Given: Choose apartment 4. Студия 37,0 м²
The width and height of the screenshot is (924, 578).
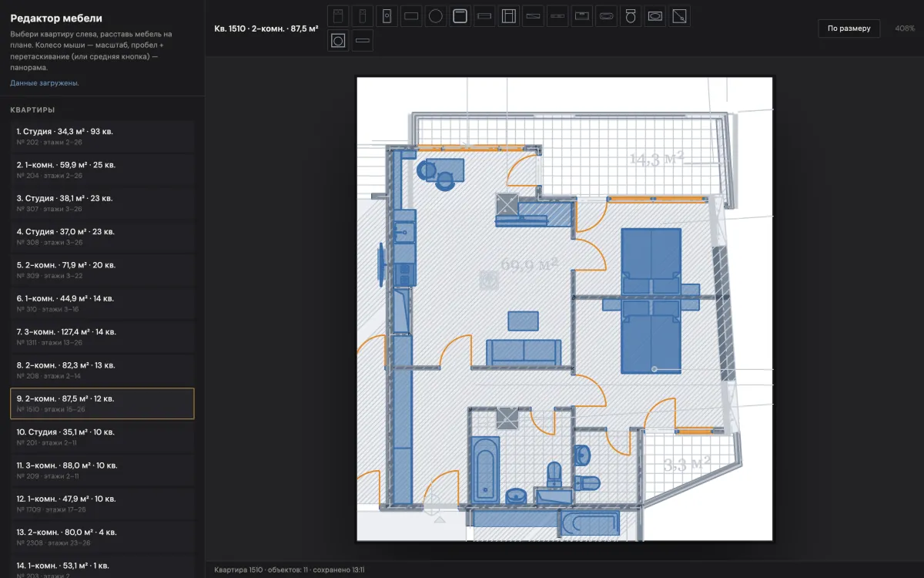Looking at the screenshot, I should (x=102, y=237).
